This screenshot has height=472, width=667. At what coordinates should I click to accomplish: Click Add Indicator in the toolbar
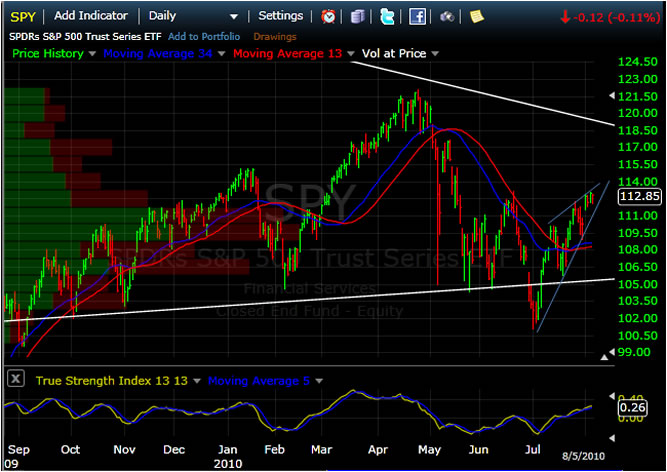[x=91, y=16]
